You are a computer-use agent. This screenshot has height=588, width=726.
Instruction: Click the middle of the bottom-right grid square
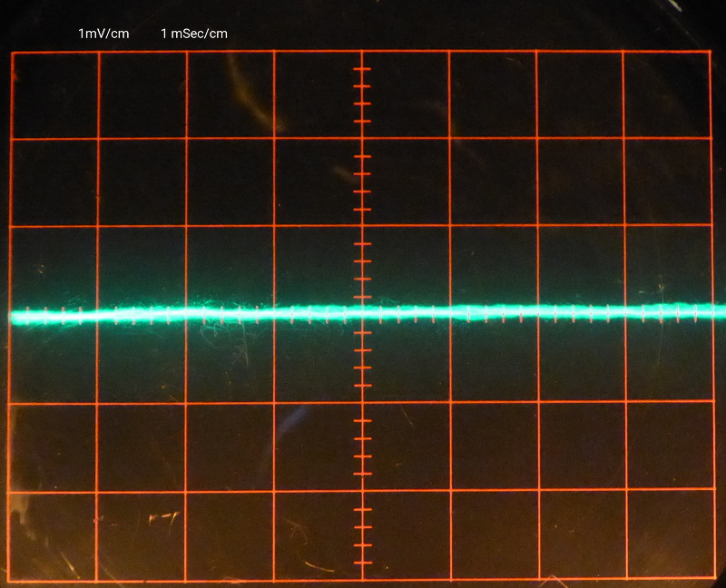coord(667,534)
